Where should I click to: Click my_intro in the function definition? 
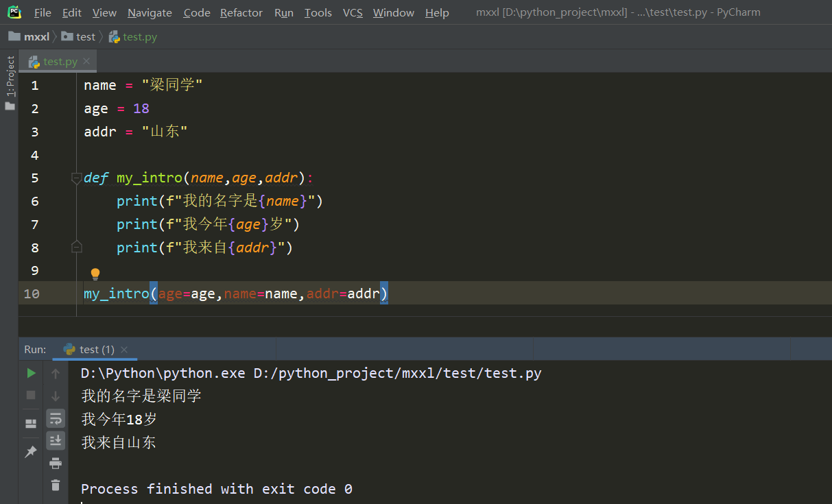(150, 178)
